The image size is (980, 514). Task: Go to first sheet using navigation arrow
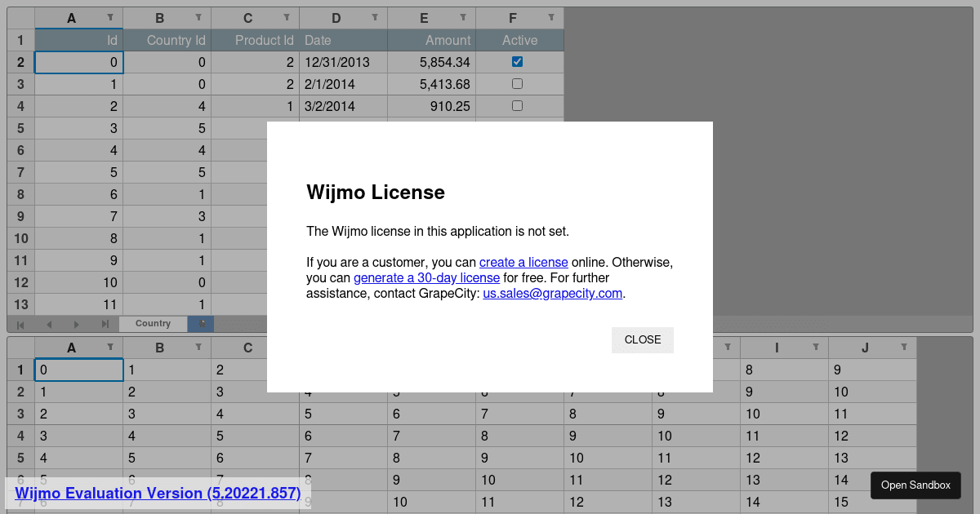click(x=21, y=324)
